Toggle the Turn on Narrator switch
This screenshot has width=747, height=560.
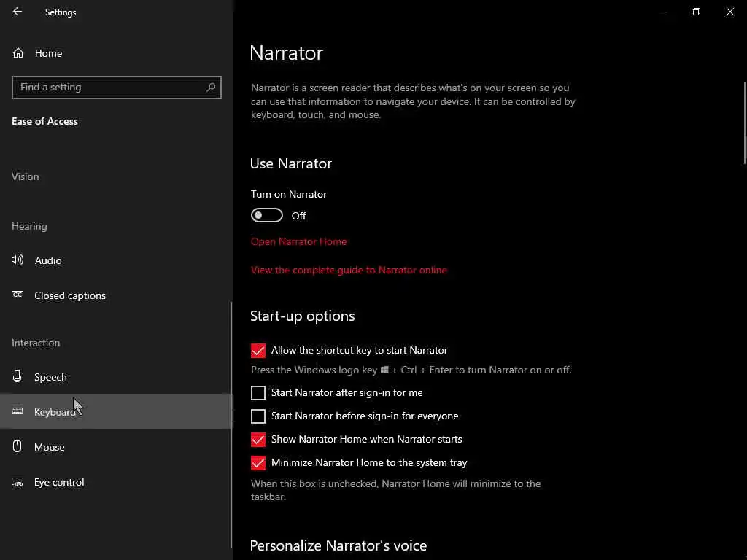click(267, 215)
